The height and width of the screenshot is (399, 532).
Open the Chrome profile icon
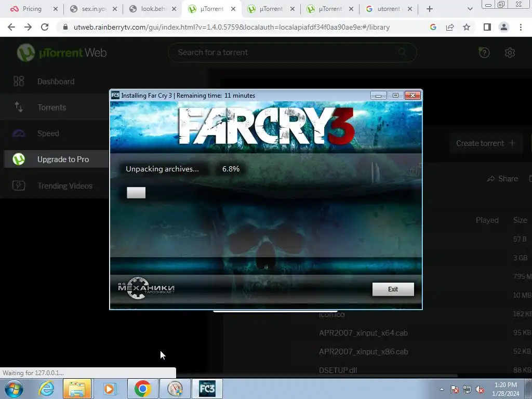coord(504,27)
